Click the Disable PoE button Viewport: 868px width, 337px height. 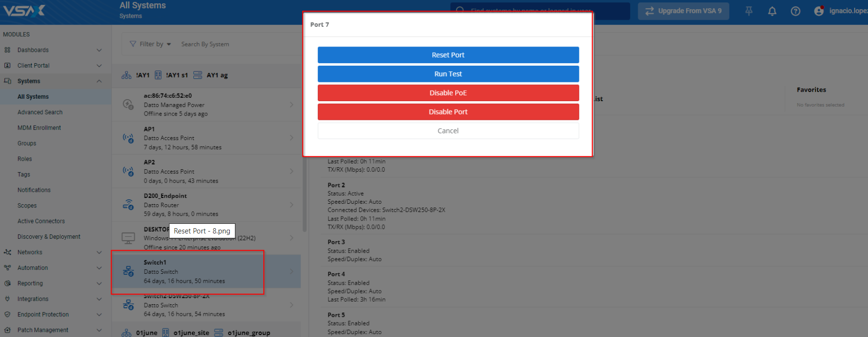448,93
